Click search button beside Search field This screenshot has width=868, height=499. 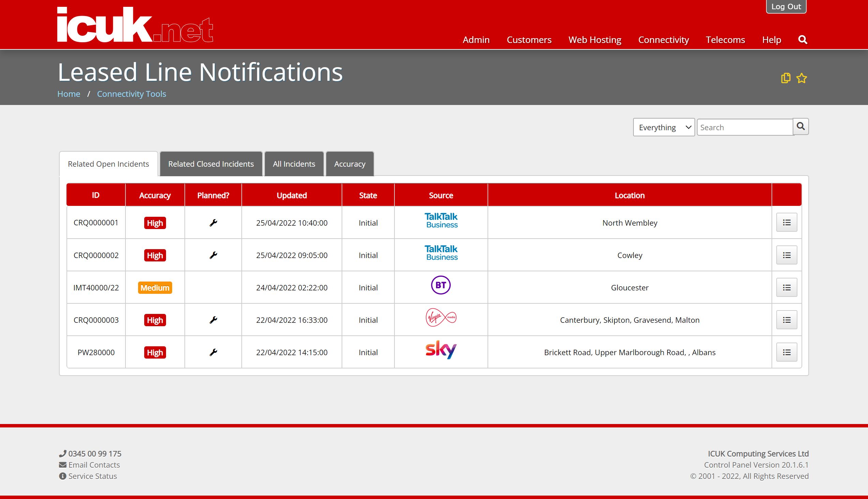pos(801,126)
